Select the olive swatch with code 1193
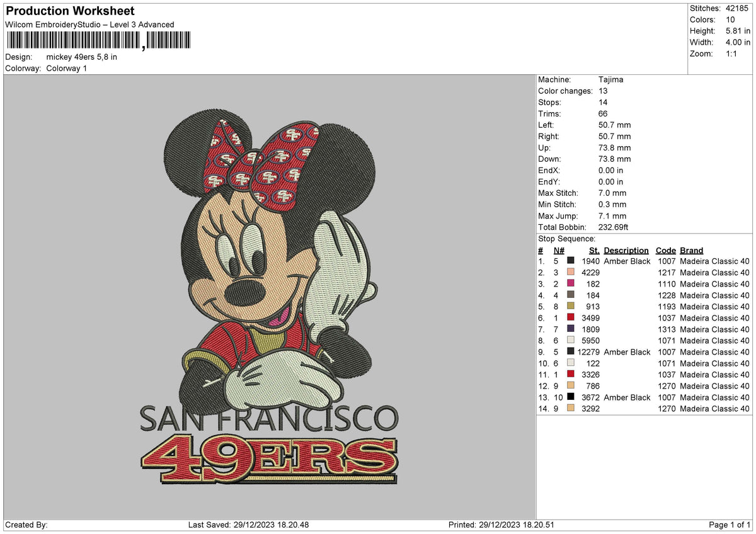Image resolution: width=756 pixels, height=534 pixels. tap(571, 305)
